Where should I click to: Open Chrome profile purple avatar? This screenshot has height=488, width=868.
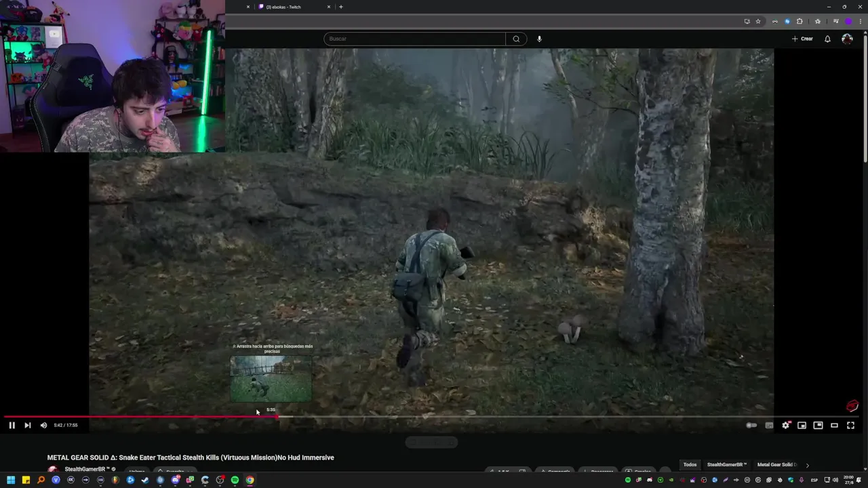(848, 21)
